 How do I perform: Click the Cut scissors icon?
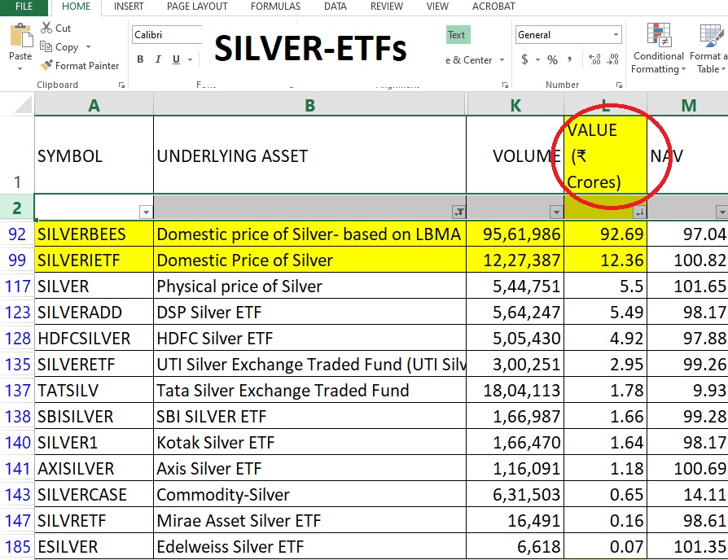pos(46,28)
